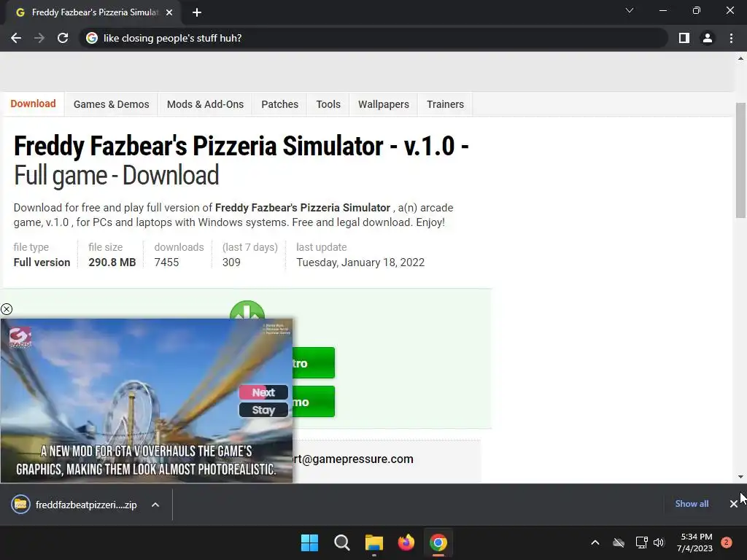Click the logo on the video ad
The height and width of the screenshot is (560, 747).
(20, 337)
